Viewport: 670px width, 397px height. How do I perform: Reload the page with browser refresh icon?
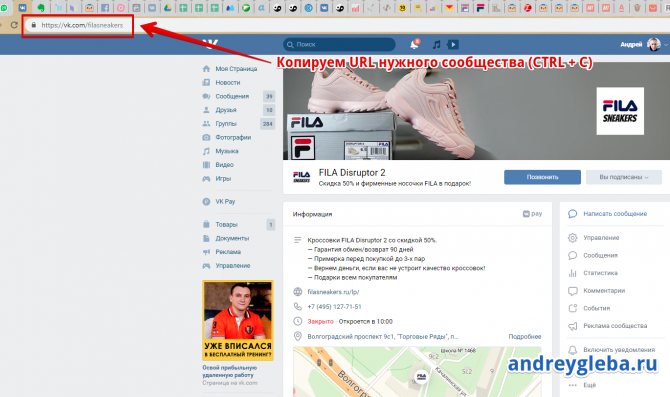coord(14,25)
